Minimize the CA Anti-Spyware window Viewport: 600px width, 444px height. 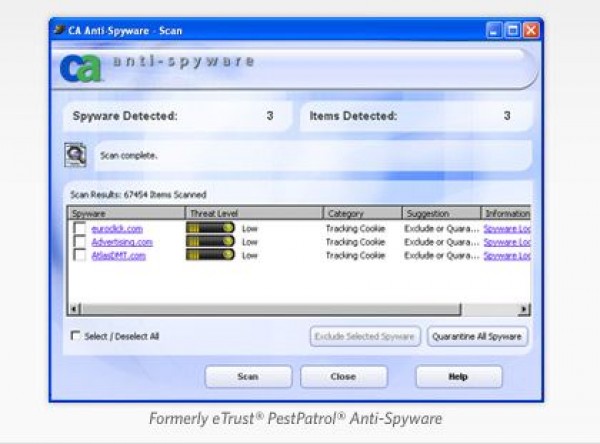pyautogui.click(x=494, y=30)
